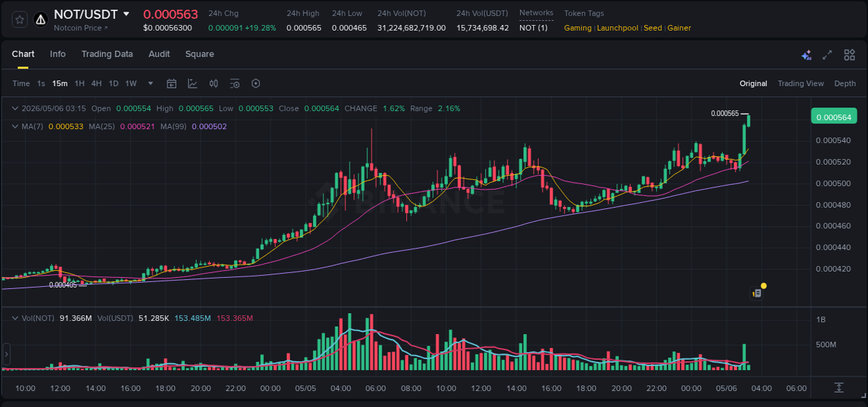Click the Networks label
Screen dimensions: 868x407
coord(536,13)
